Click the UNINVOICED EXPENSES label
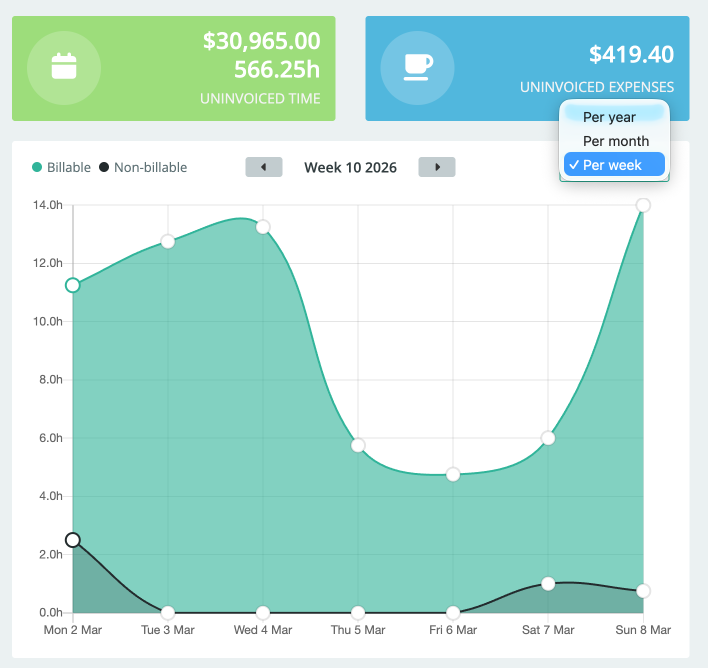This screenshot has width=708, height=668. click(597, 87)
